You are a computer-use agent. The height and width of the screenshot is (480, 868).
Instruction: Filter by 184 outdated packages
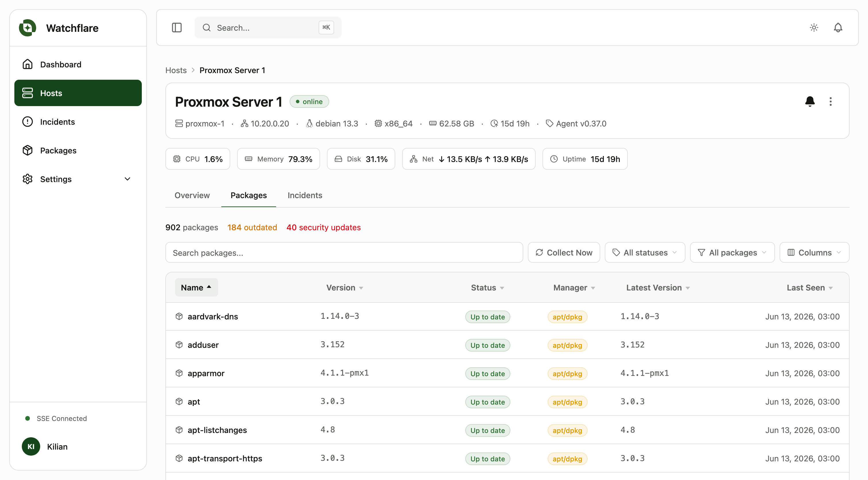coord(252,227)
